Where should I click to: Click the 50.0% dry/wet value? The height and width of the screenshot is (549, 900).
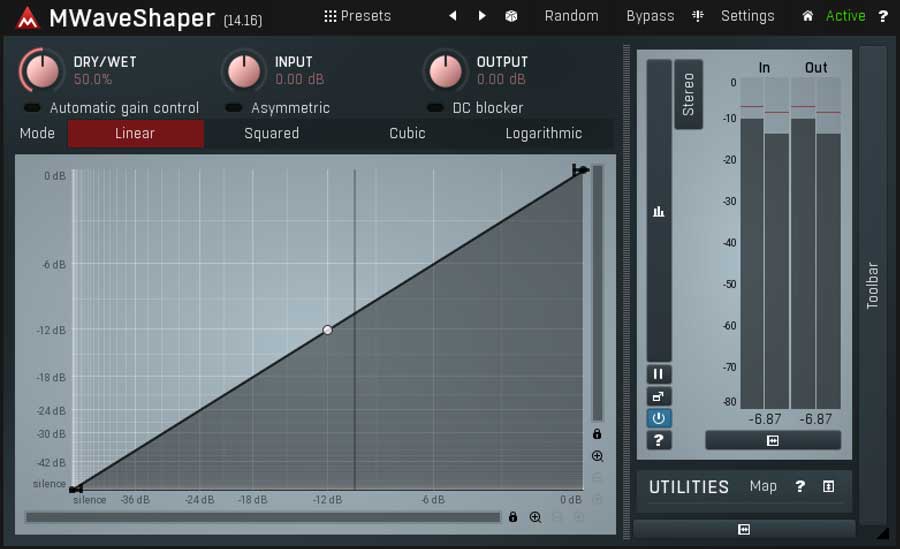[x=93, y=79]
